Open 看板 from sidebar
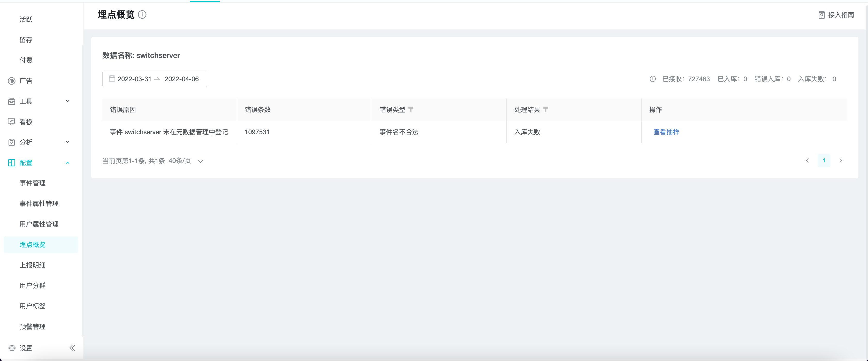This screenshot has width=868, height=361. (x=26, y=122)
